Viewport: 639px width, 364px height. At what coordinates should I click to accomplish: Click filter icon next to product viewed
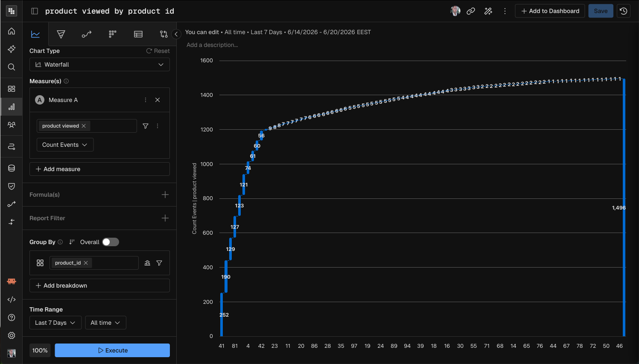[x=146, y=126]
